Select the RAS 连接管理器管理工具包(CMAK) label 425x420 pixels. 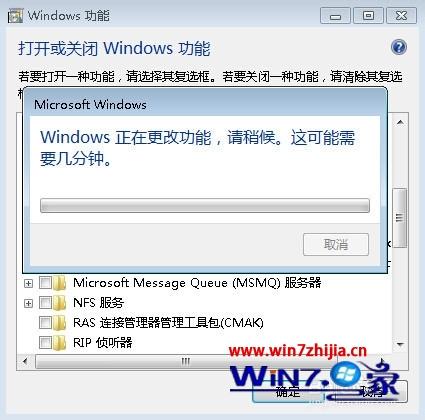[x=168, y=323]
